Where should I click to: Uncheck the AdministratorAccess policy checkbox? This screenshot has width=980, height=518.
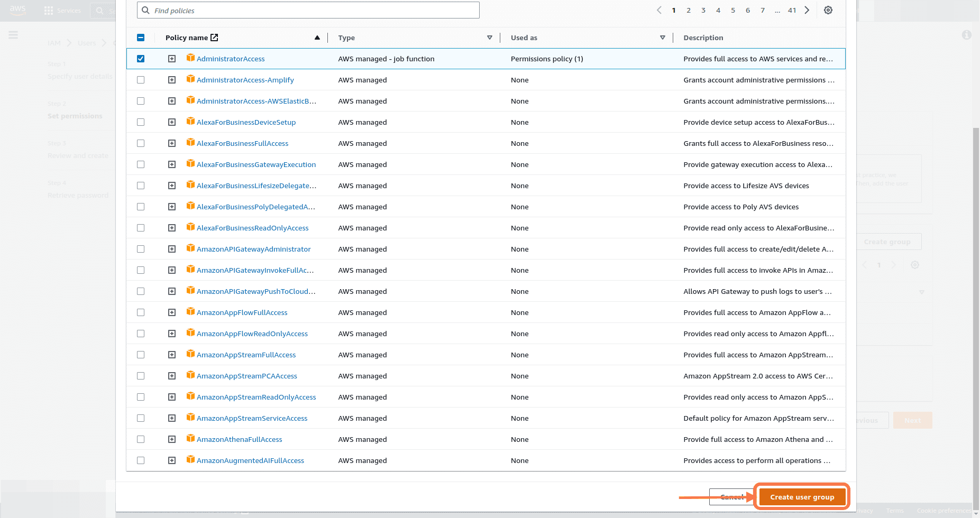[141, 59]
